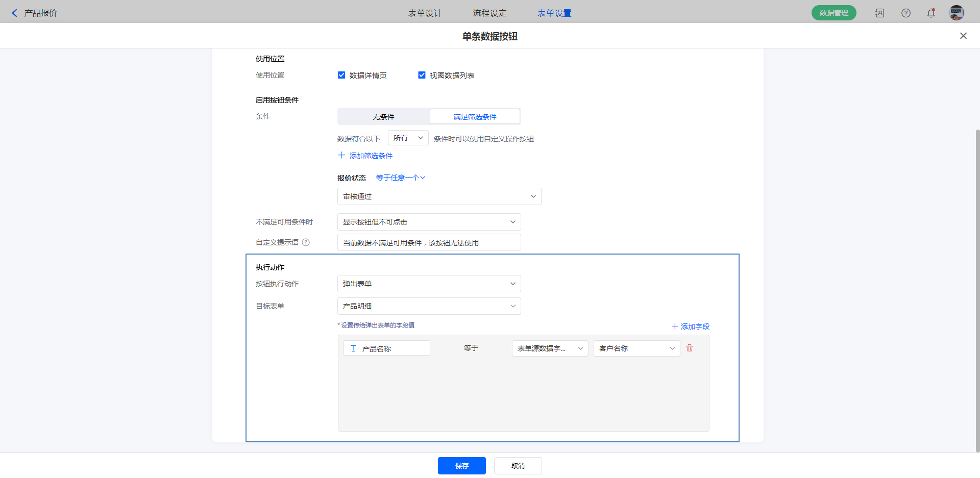
Task: Open the 目标表单 dropdown showing 产品明细
Action: click(429, 306)
